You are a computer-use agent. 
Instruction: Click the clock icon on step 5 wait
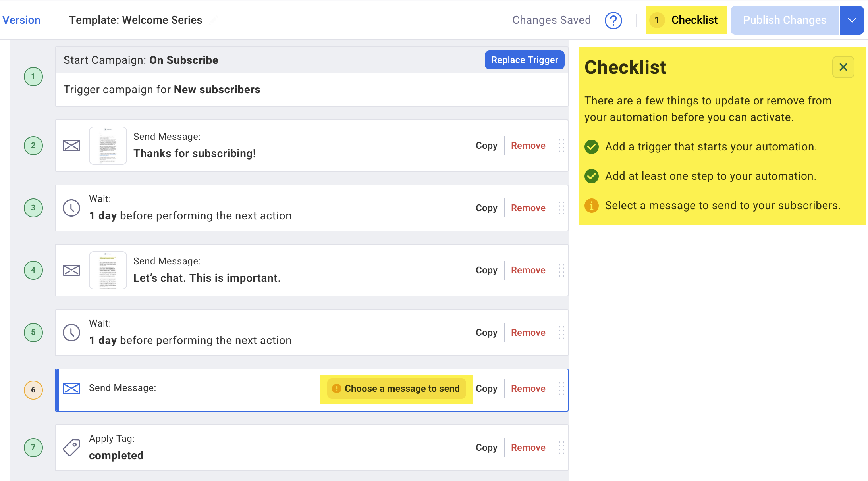(x=71, y=333)
